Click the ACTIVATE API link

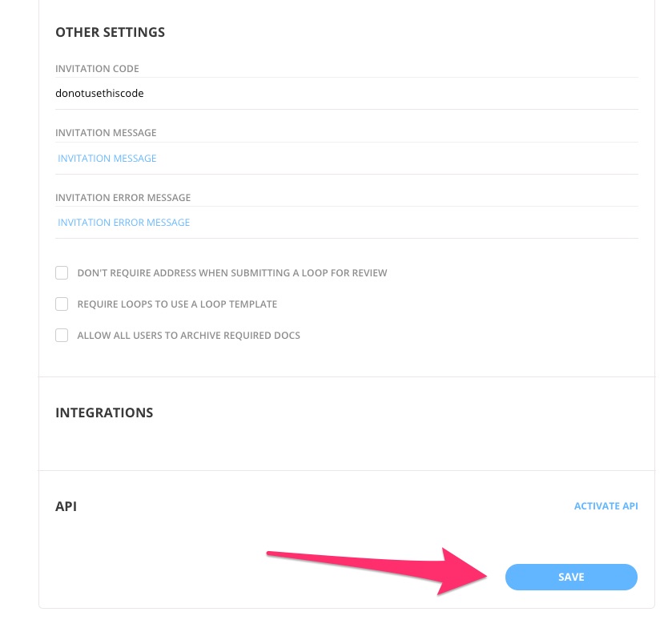(x=606, y=505)
